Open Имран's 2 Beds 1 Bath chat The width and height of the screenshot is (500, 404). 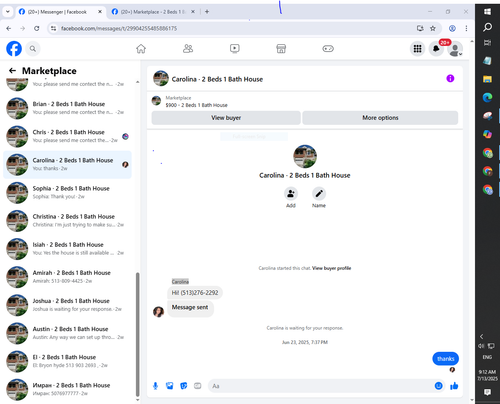pos(67,389)
